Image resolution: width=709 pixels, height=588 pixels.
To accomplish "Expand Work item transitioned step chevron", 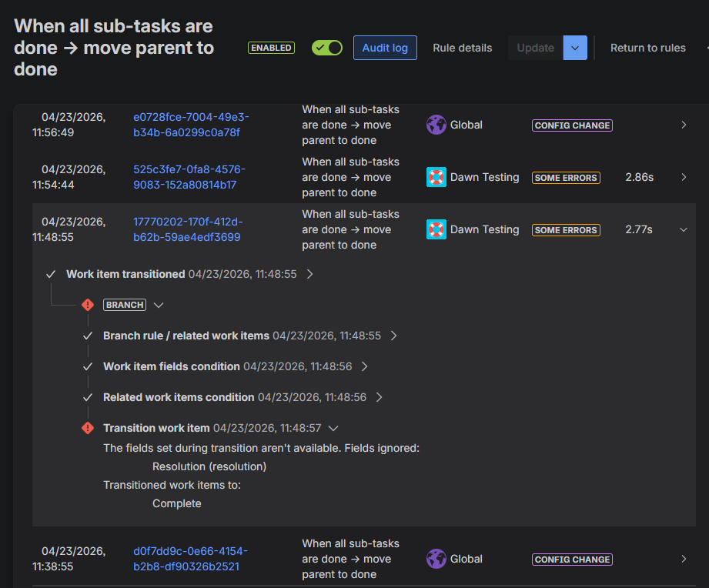I will pos(309,274).
